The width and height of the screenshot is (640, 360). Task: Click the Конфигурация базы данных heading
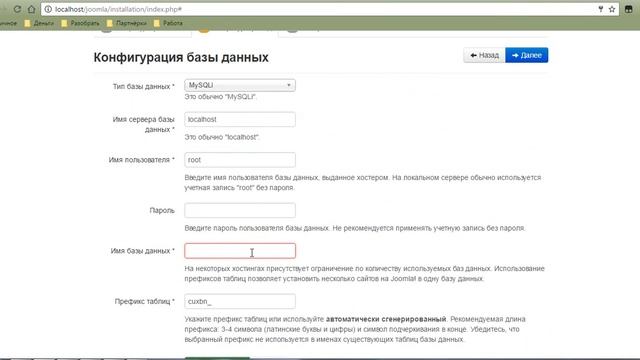coord(181,57)
